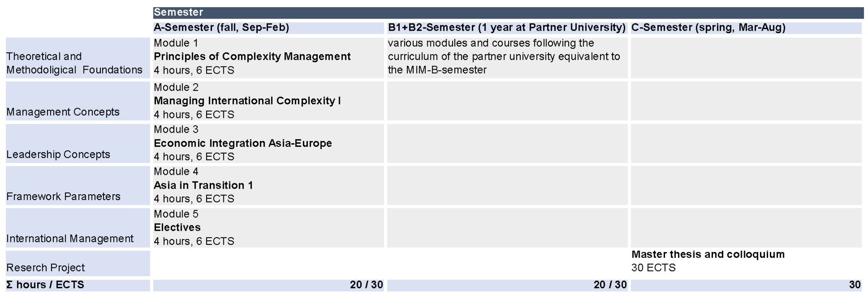Click the Theoretical and Methodoligical Foundations row label
This screenshot has width=868, height=299.
pos(78,58)
